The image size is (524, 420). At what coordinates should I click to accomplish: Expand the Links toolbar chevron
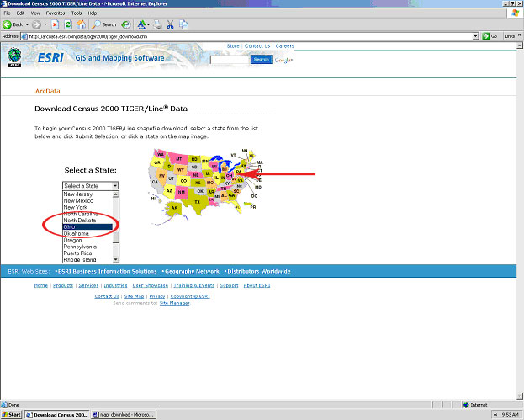(520, 35)
